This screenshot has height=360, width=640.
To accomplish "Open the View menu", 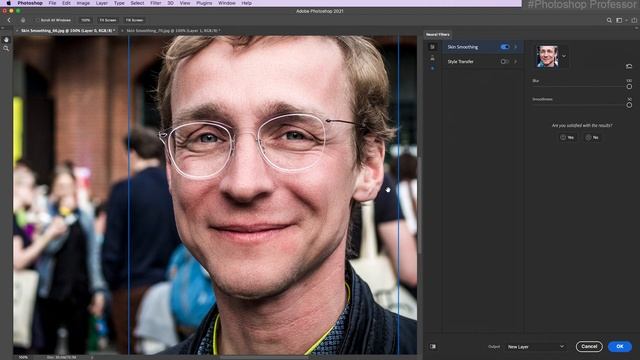I will (185, 3).
